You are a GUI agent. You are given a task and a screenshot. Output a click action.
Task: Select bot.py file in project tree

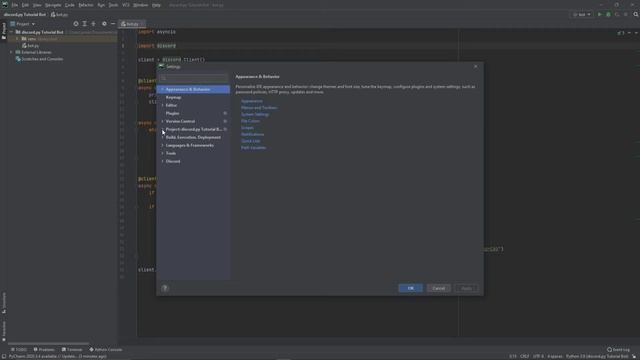(x=31, y=46)
